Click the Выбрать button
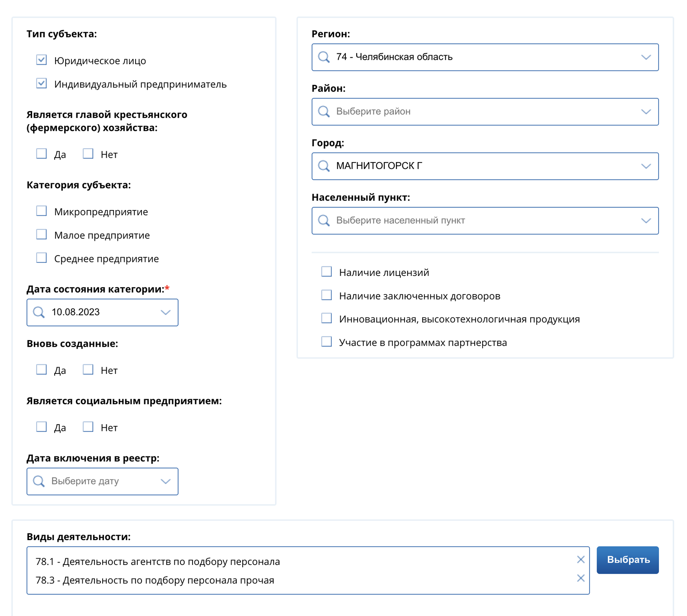The width and height of the screenshot is (687, 616). click(x=628, y=560)
